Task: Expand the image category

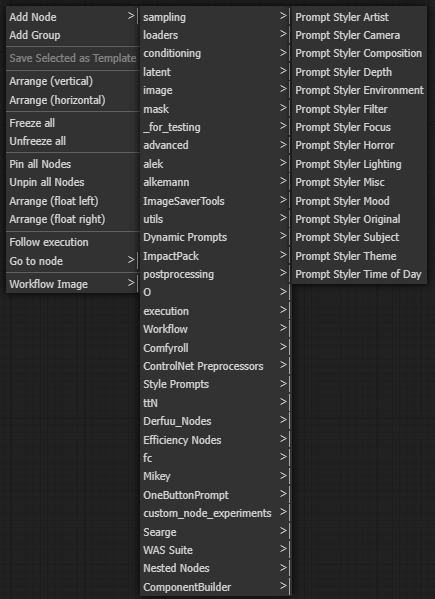Action: (215, 90)
